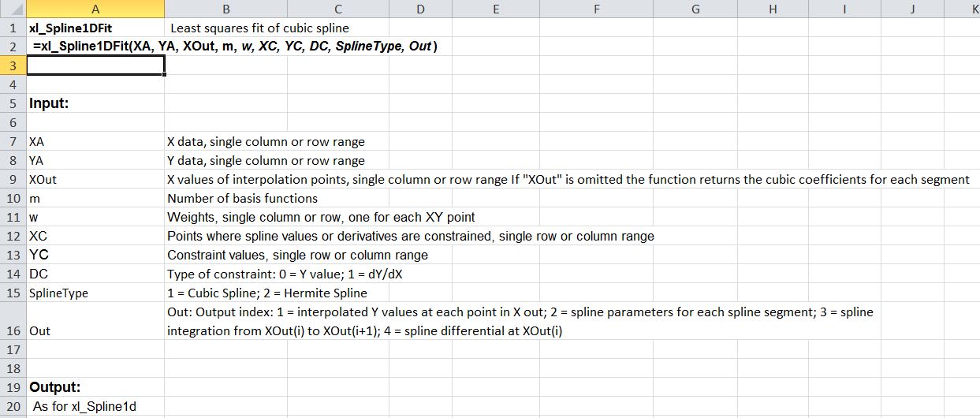Click column D header
Viewport: 980px width, 418px height.
tap(420, 9)
